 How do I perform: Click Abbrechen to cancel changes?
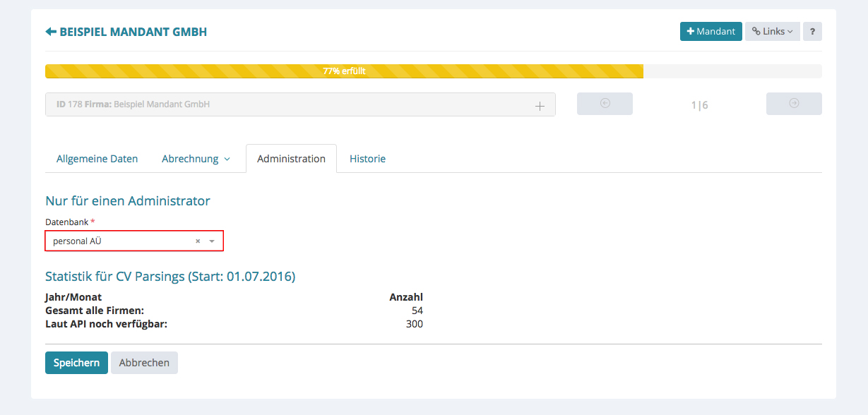144,363
